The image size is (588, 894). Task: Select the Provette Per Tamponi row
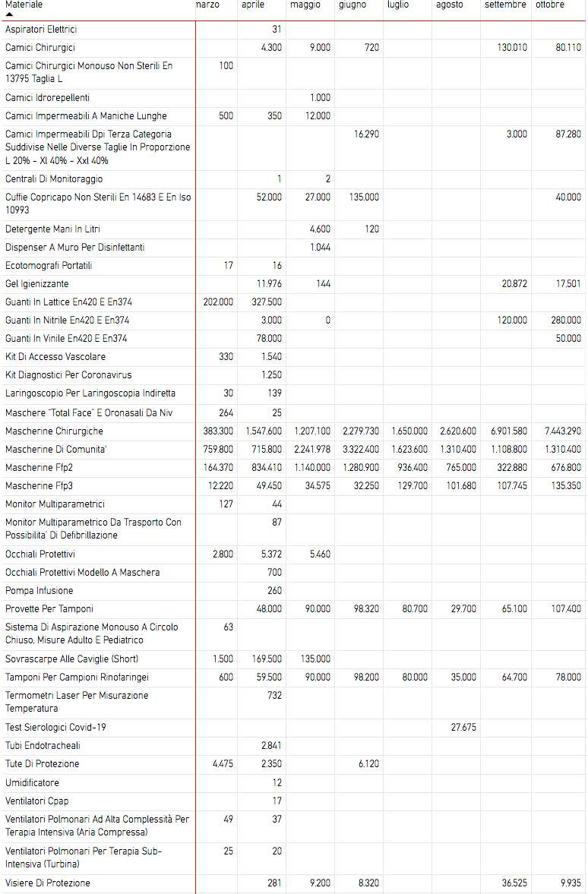[x=294, y=609]
